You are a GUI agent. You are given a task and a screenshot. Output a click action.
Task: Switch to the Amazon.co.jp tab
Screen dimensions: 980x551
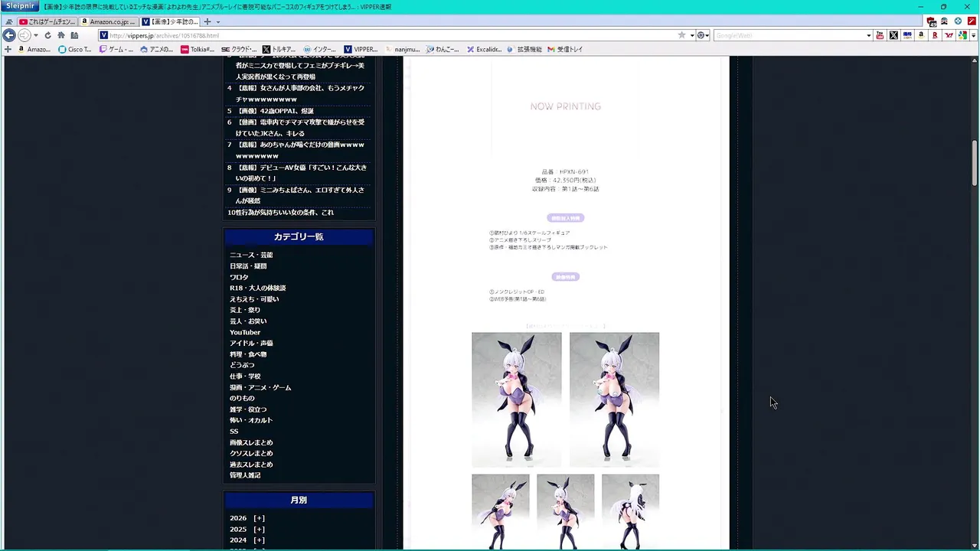point(109,21)
